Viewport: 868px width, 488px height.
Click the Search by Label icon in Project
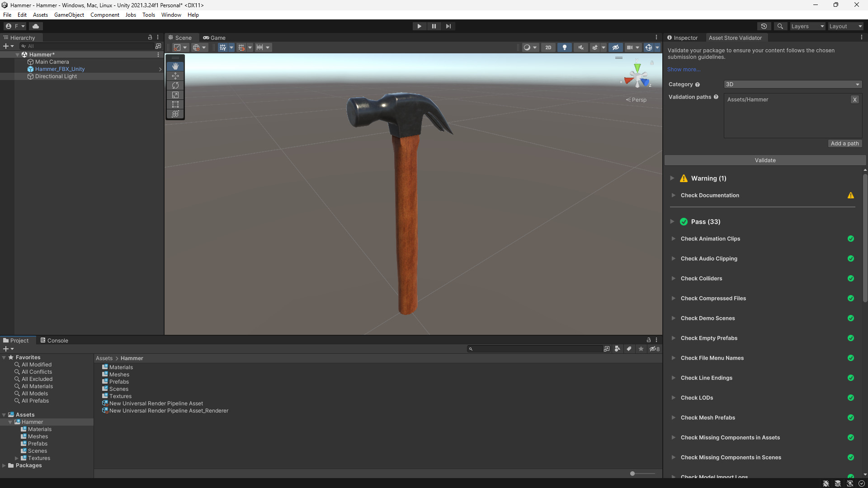629,349
